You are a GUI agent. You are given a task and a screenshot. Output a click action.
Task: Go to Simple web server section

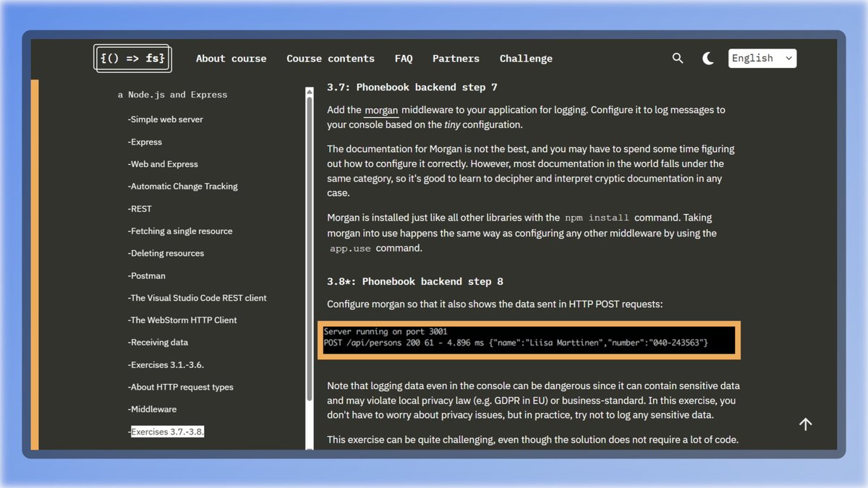[166, 119]
